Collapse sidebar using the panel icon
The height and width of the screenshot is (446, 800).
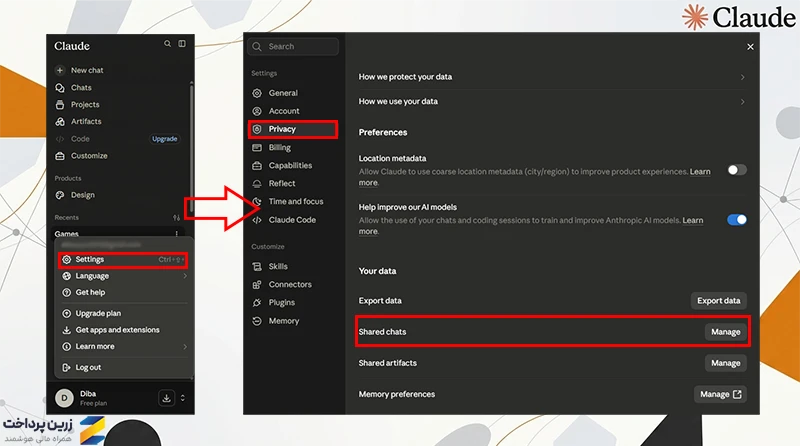pyautogui.click(x=182, y=44)
